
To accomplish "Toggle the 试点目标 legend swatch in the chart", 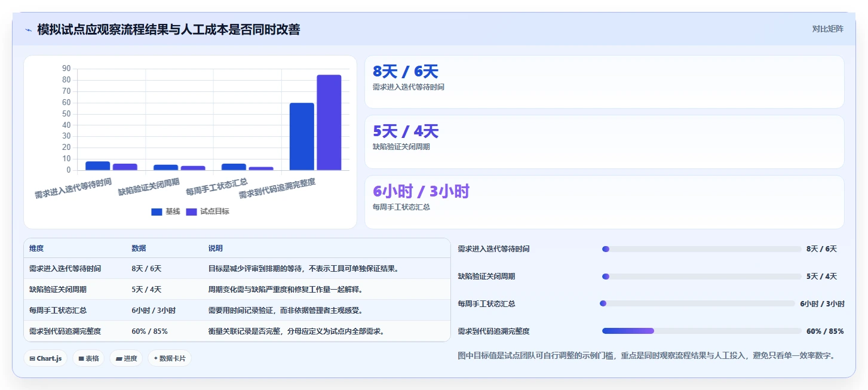I will (x=192, y=211).
